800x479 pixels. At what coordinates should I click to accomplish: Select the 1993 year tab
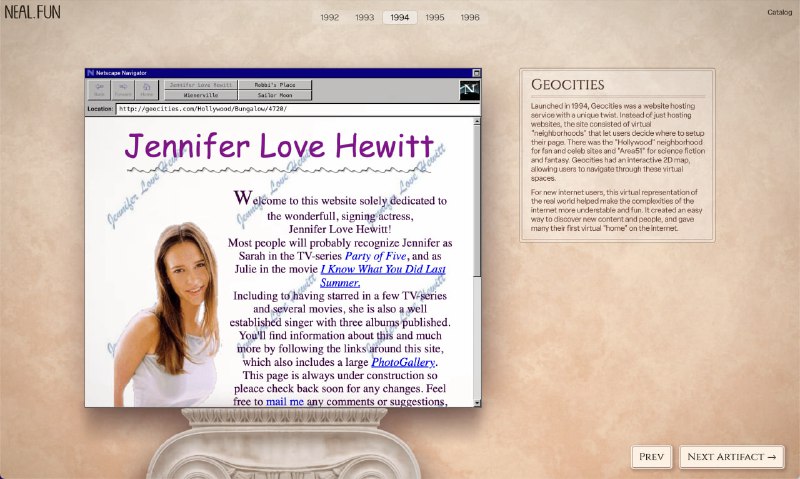(x=364, y=17)
